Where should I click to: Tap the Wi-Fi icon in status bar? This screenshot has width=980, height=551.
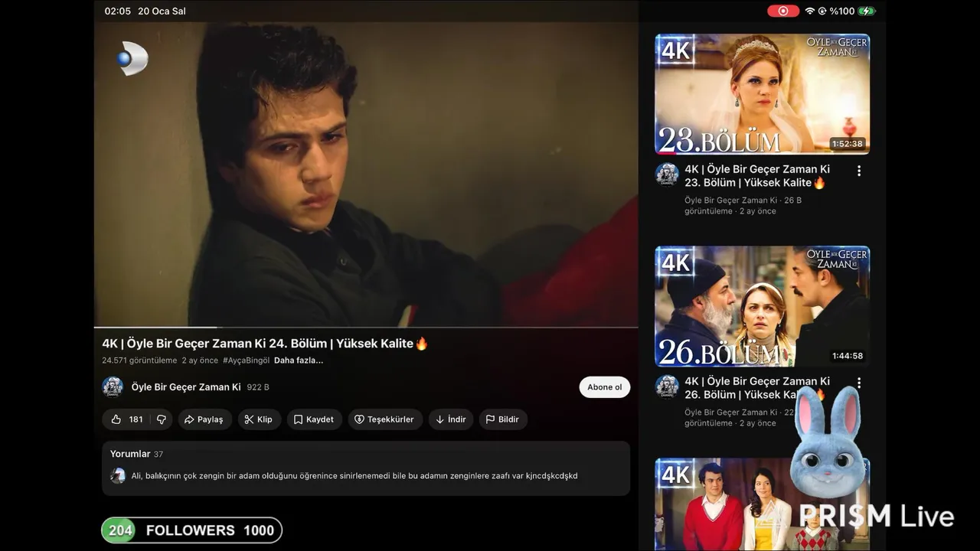tap(810, 11)
